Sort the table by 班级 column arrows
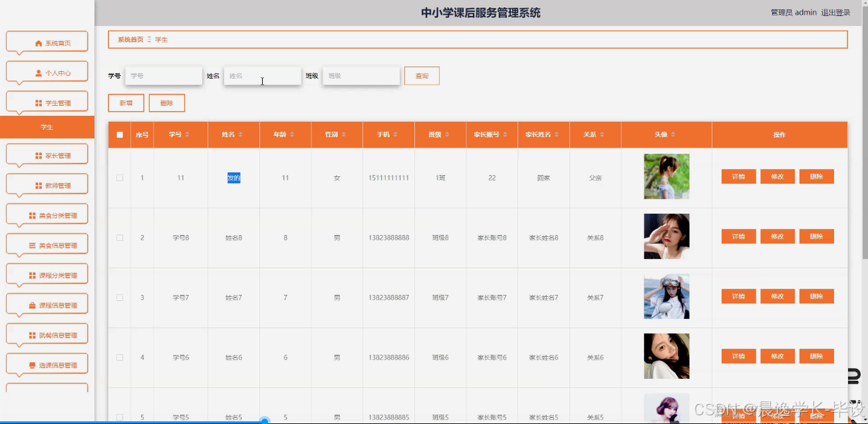This screenshot has width=868, height=424. tap(447, 134)
